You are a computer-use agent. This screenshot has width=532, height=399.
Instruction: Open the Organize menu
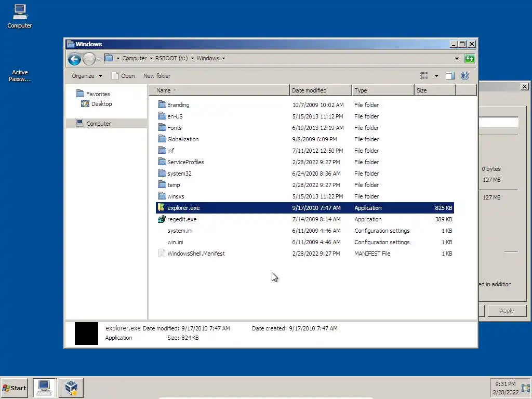click(87, 76)
